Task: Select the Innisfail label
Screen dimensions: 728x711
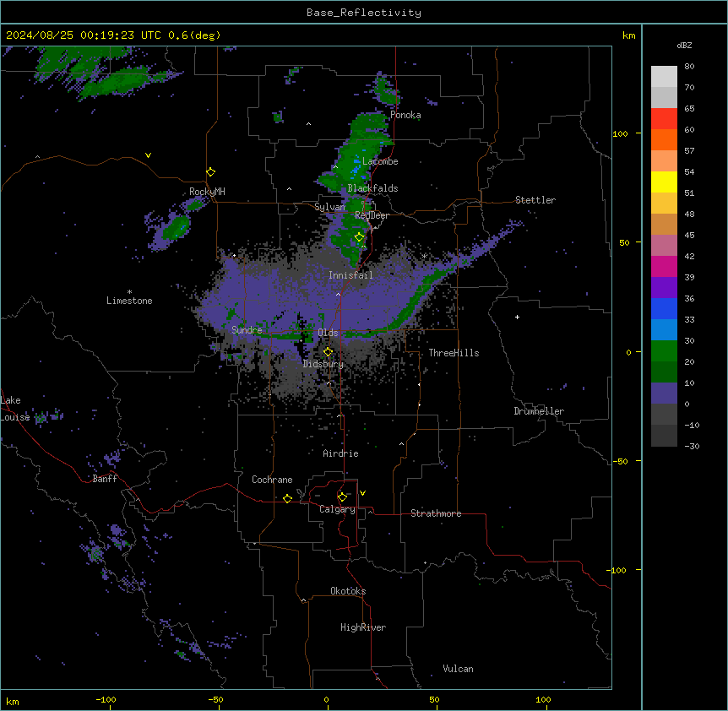Action: click(350, 275)
